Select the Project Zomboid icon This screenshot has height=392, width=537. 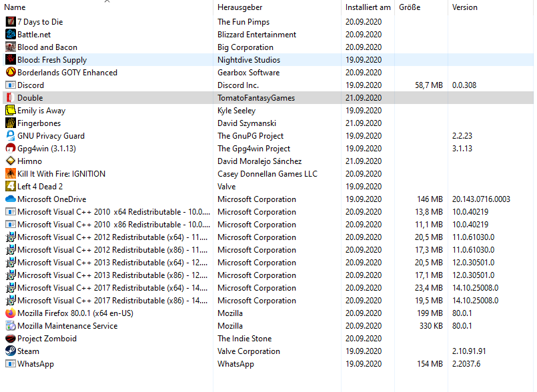[11, 339]
